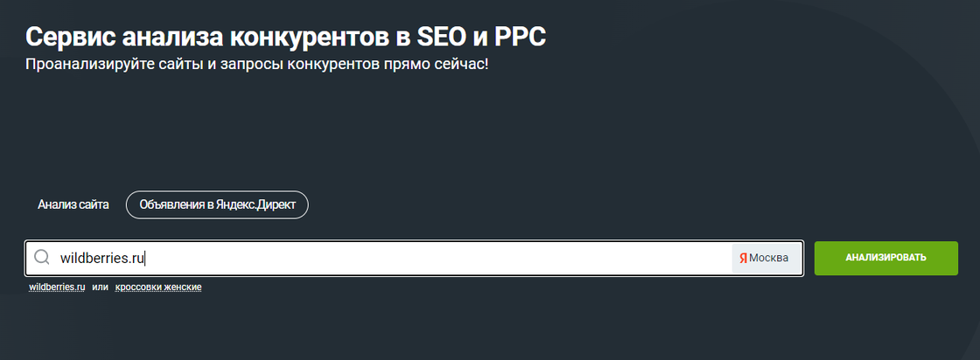Screen dimensions: 980x360
Task: Switch to the 'Анализ сайта' tab
Action: click(73, 204)
